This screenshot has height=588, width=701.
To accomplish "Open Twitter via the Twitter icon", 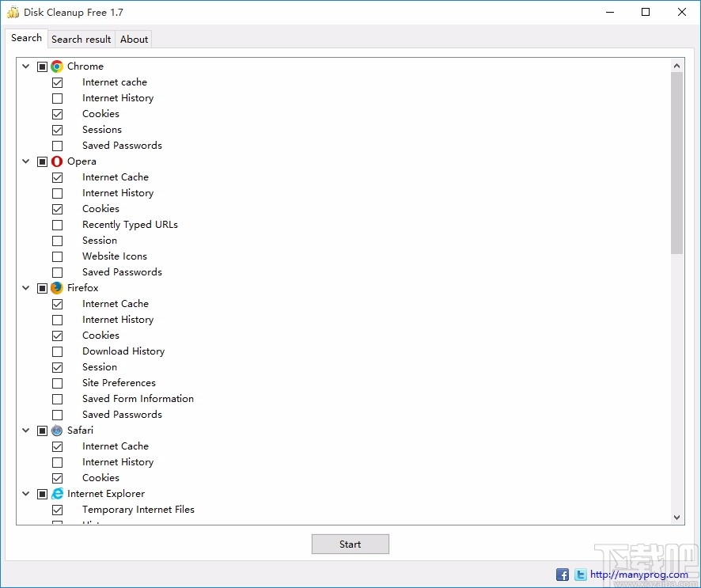I will click(580, 574).
